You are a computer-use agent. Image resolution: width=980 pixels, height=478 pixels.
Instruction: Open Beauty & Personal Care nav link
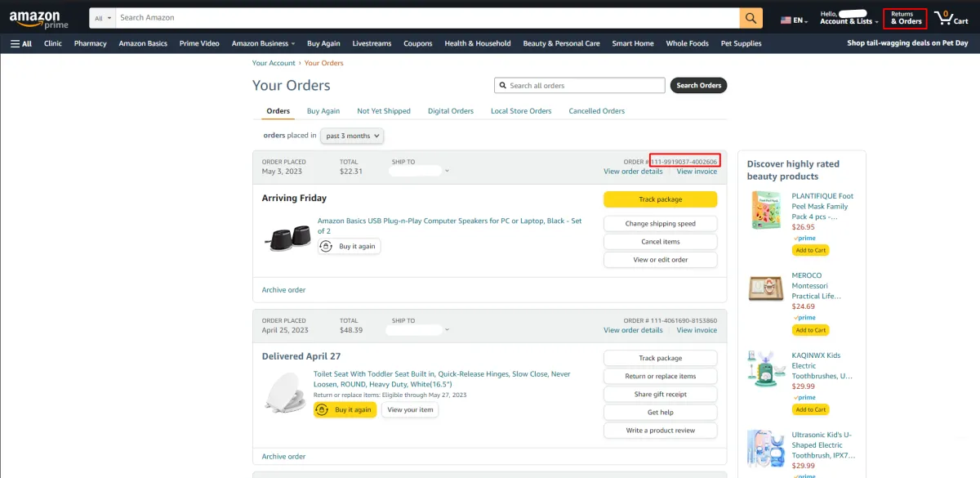tap(561, 43)
